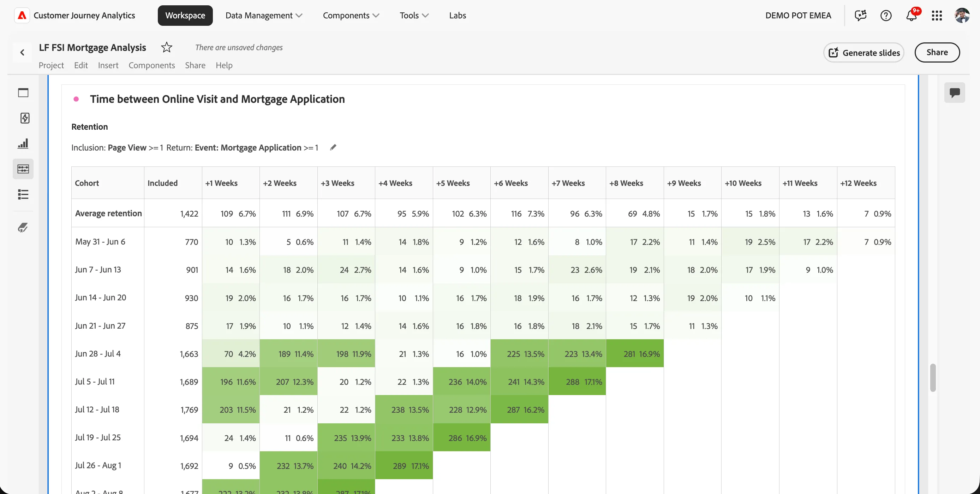Select the '288 17.1%' cell in Jul 5 row
The width and height of the screenshot is (980, 494).
coord(577,381)
